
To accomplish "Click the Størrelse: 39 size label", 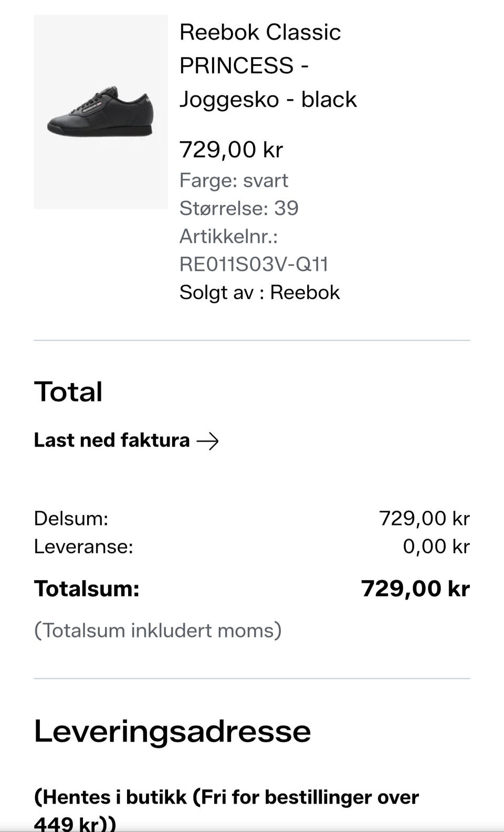I will tap(239, 208).
